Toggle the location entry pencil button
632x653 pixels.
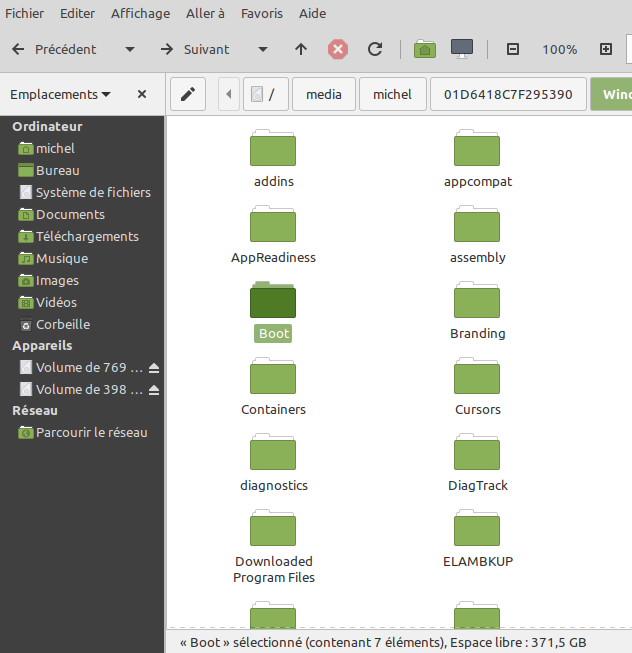(x=188, y=94)
